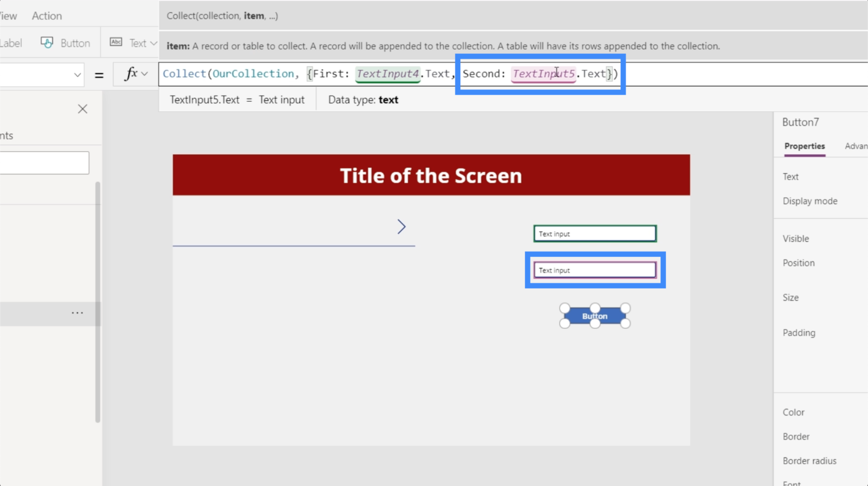Click the Button insert icon
Viewport: 868px width, 486px height.
47,43
